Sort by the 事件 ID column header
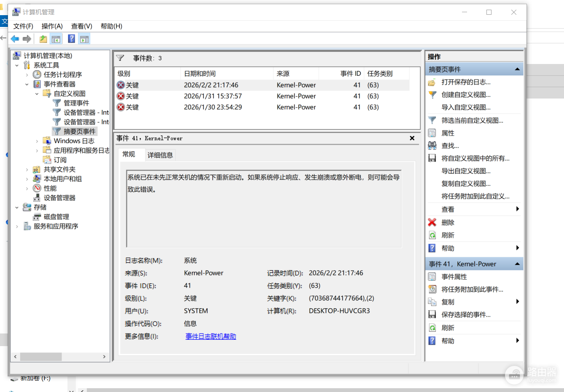 point(341,73)
